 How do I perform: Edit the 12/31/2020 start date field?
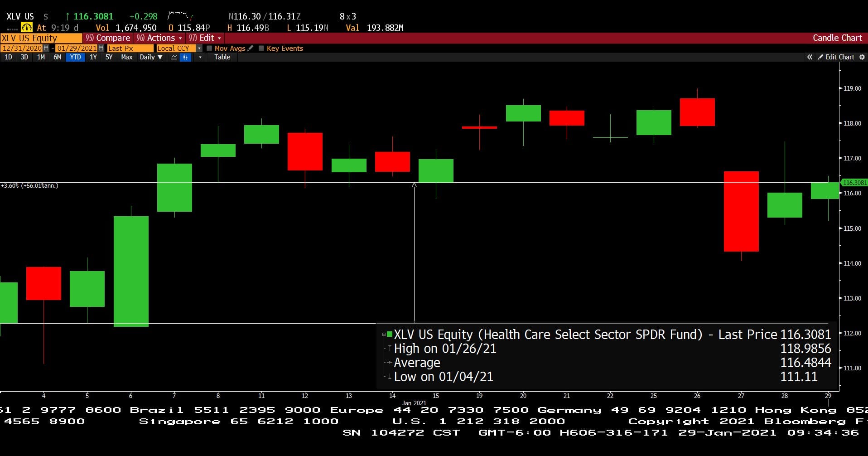click(22, 48)
